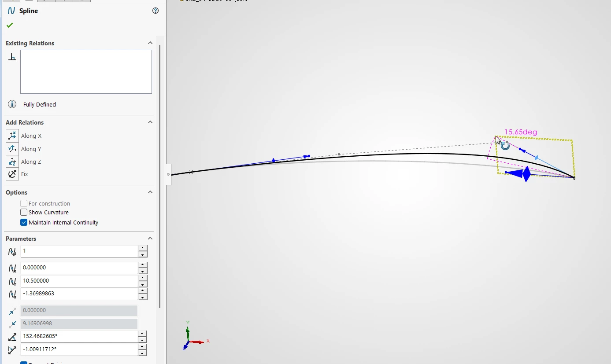Click the tangent weighting 1 icon
Screen dimensions: 611x364
point(12,311)
